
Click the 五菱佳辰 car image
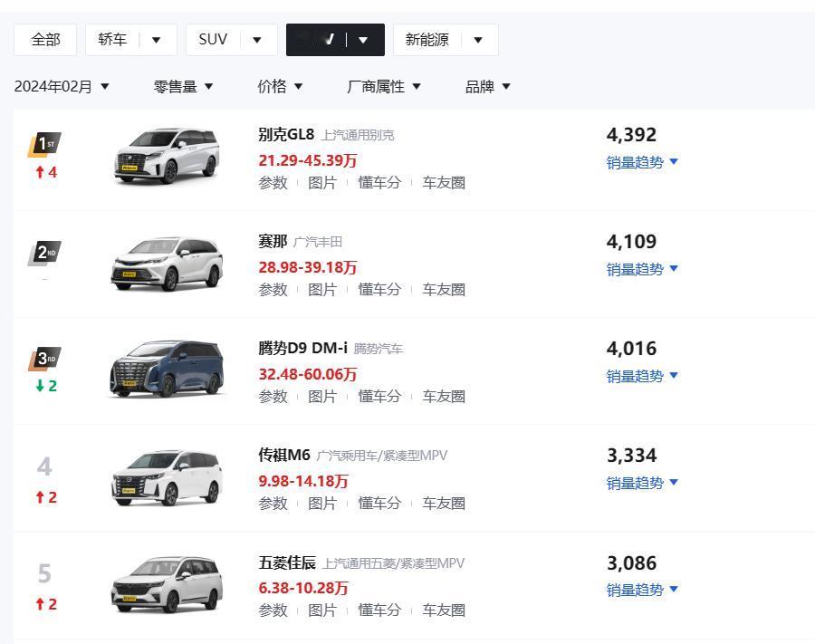167,584
